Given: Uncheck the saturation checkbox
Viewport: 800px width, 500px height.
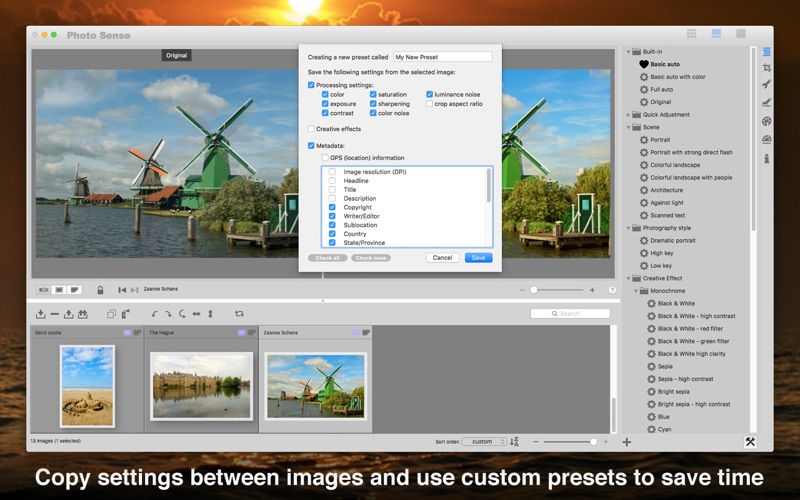Looking at the screenshot, I should pos(373,94).
